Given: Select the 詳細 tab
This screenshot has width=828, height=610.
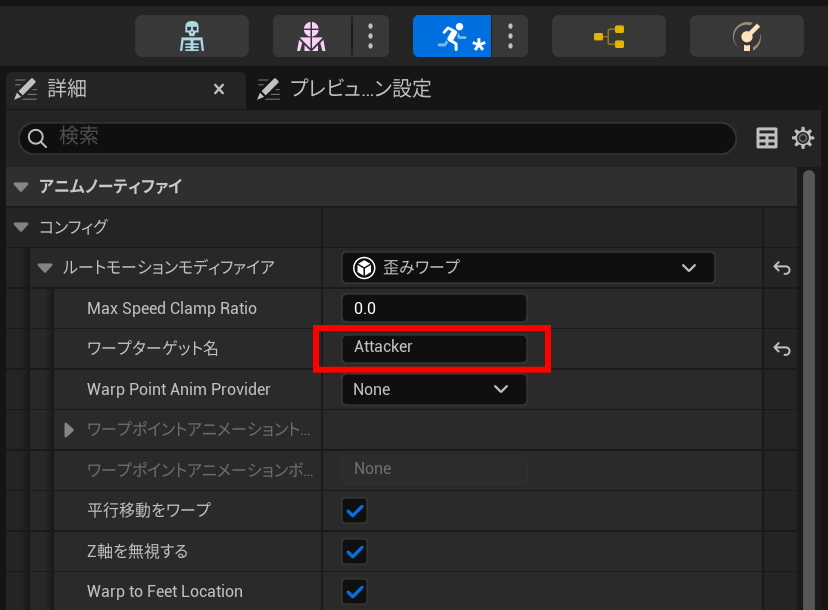Looking at the screenshot, I should click(x=66, y=89).
